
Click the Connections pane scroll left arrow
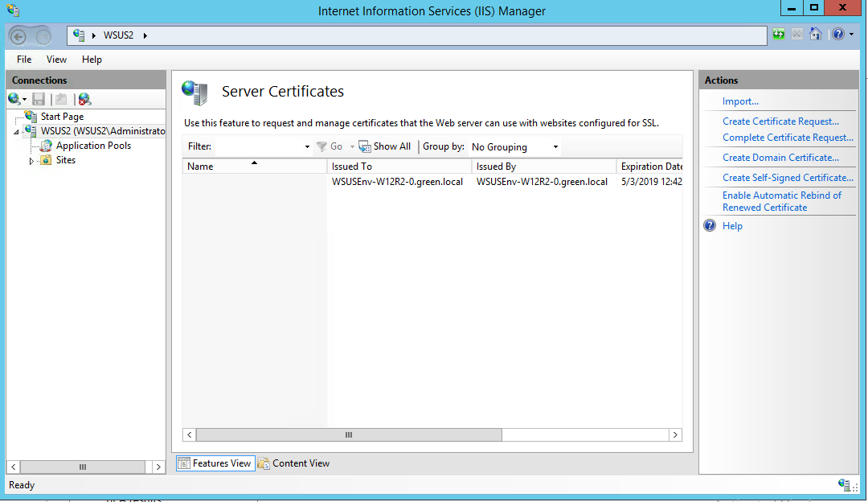[x=14, y=467]
